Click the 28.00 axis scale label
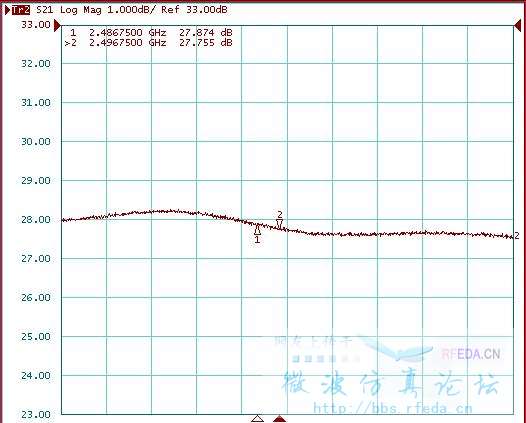This screenshot has height=423, width=526. pos(36,220)
